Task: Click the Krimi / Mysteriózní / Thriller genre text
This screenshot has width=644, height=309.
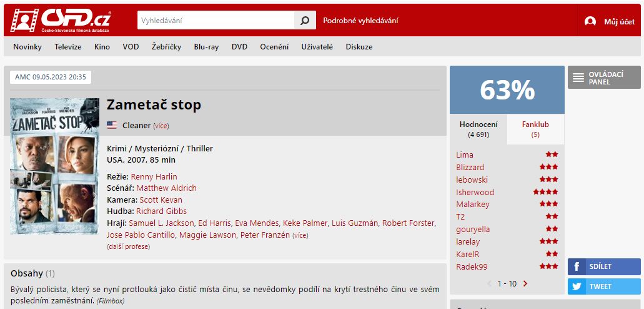Action: pyautogui.click(x=160, y=149)
